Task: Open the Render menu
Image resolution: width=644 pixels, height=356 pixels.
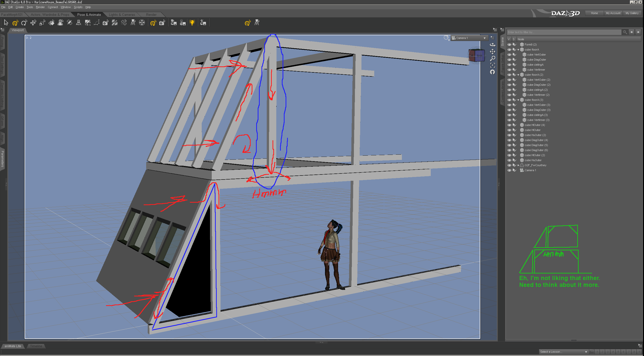Action: pyautogui.click(x=40, y=7)
